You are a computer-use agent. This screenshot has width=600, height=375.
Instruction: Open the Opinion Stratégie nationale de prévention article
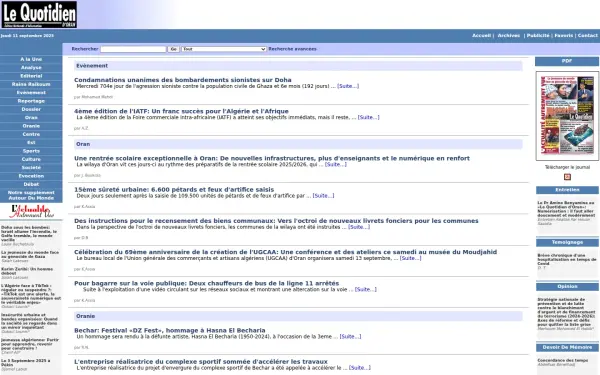pos(566,312)
